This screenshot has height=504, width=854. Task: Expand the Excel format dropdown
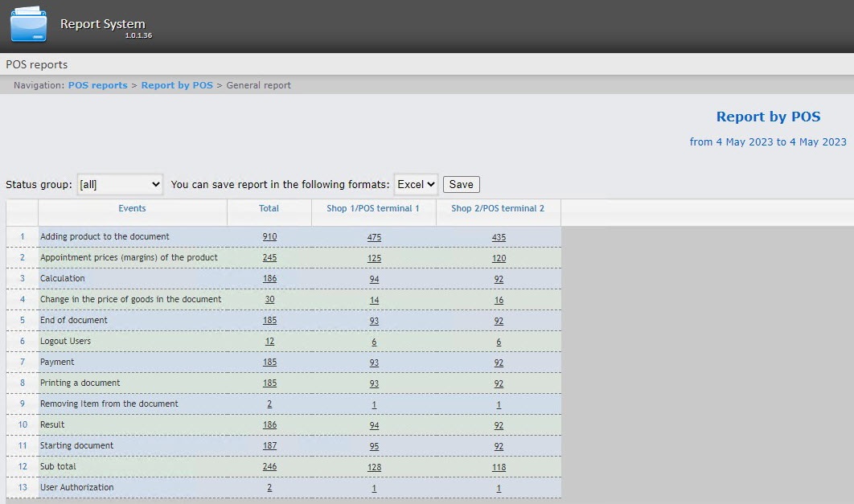(416, 184)
